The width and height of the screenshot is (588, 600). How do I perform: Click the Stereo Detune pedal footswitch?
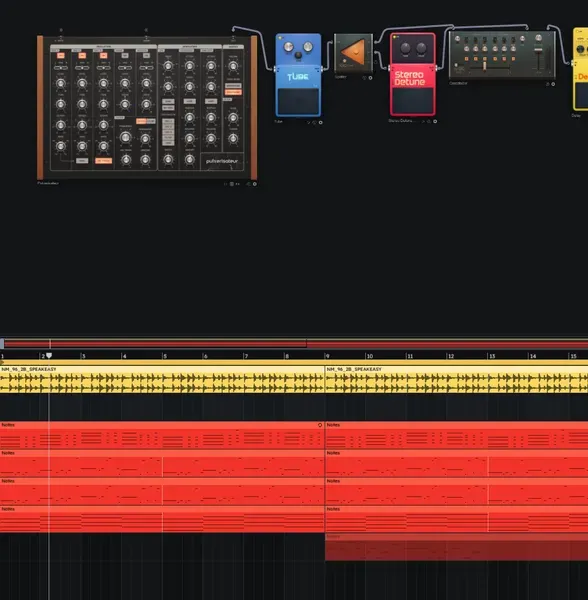click(412, 101)
